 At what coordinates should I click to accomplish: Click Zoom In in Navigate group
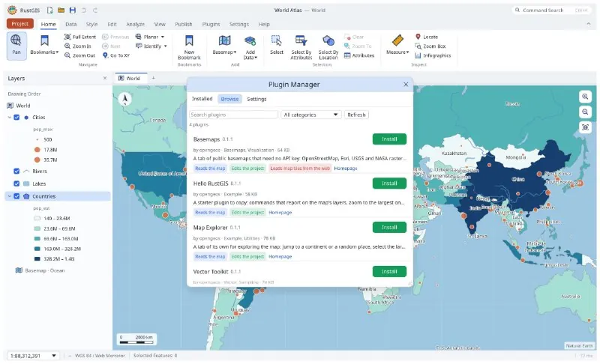tap(78, 46)
